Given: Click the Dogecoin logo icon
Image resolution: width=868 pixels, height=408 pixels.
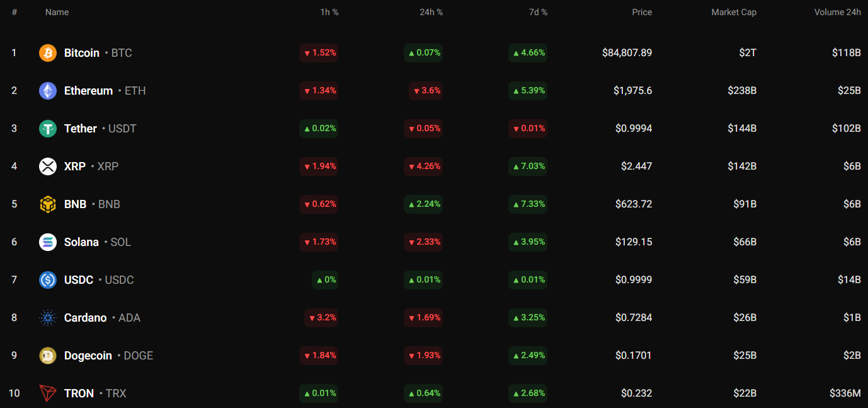Looking at the screenshot, I should click(48, 356).
